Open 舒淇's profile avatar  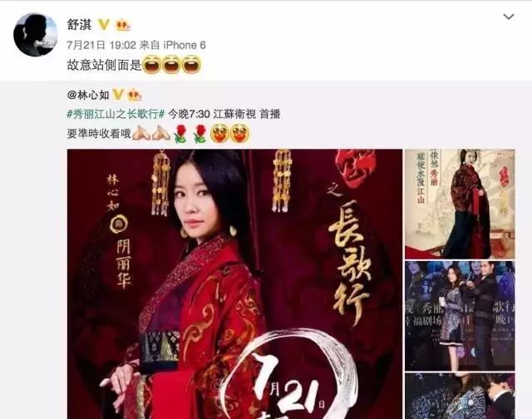pos(35,35)
